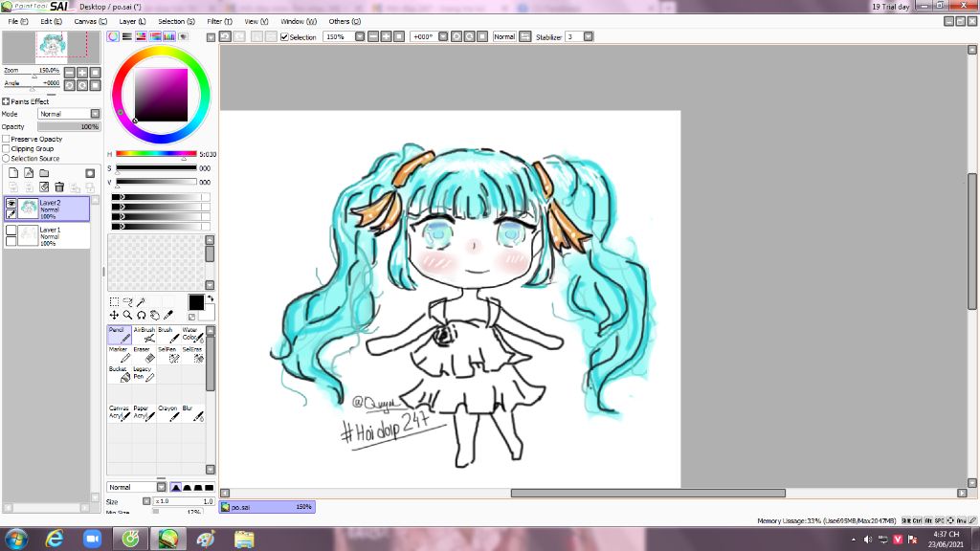
Task: Toggle the RGB slider panel button
Action: click(127, 37)
